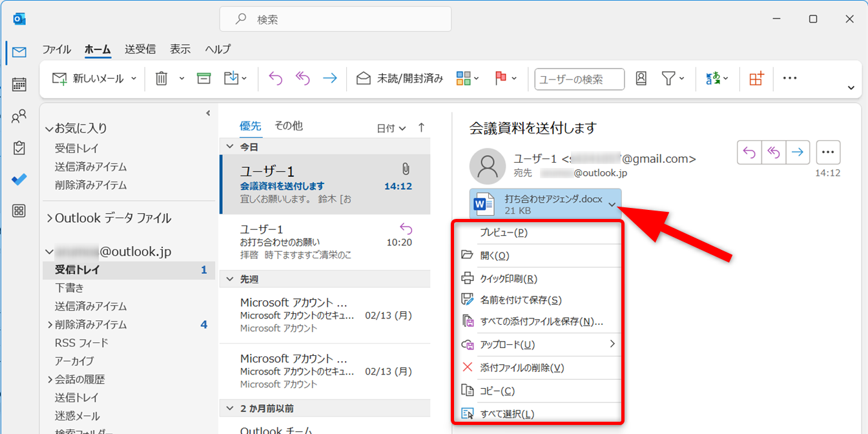Choose 添付ファイルの削除 in context menu

click(x=522, y=367)
